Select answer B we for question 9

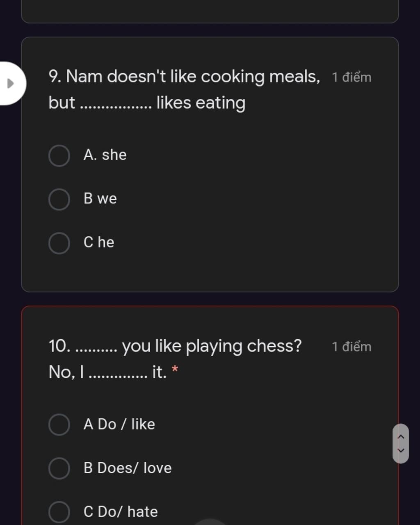59,199
